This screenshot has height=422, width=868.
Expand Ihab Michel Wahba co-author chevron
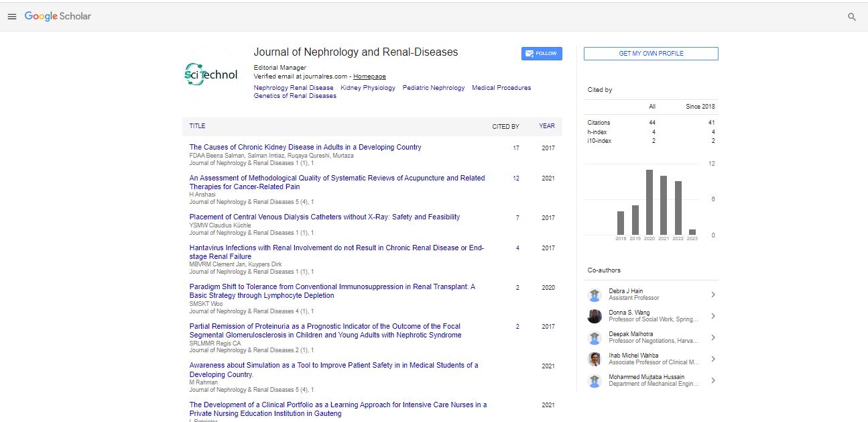(x=713, y=359)
